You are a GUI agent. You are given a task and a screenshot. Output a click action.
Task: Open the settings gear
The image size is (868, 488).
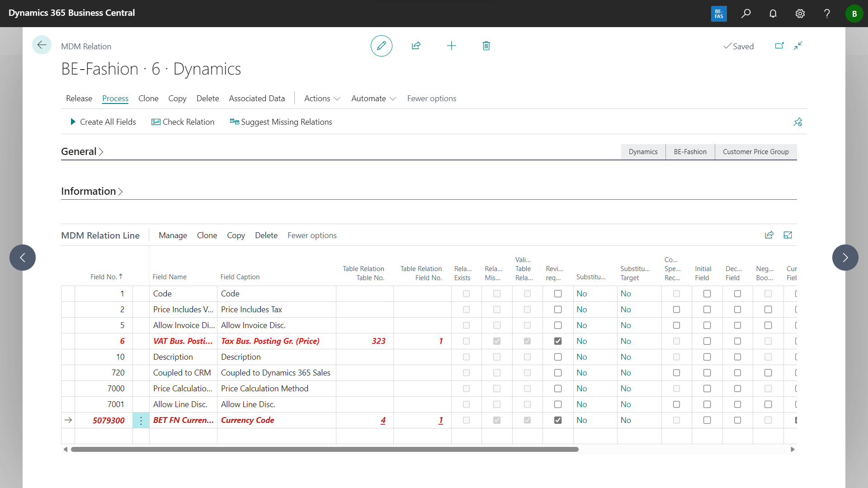[800, 14]
